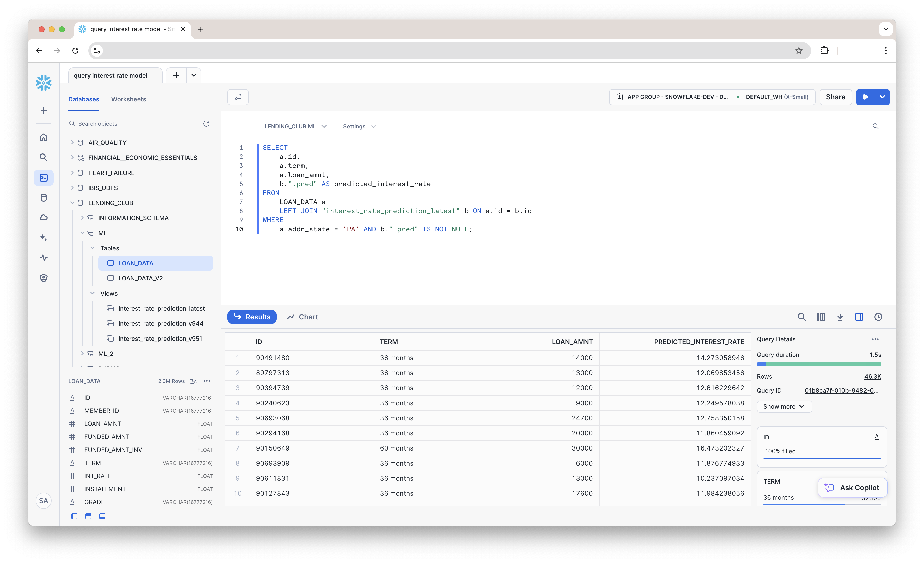Image resolution: width=924 pixels, height=563 pixels.
Task: Expand the AIR_QUALITY database
Action: 72,143
